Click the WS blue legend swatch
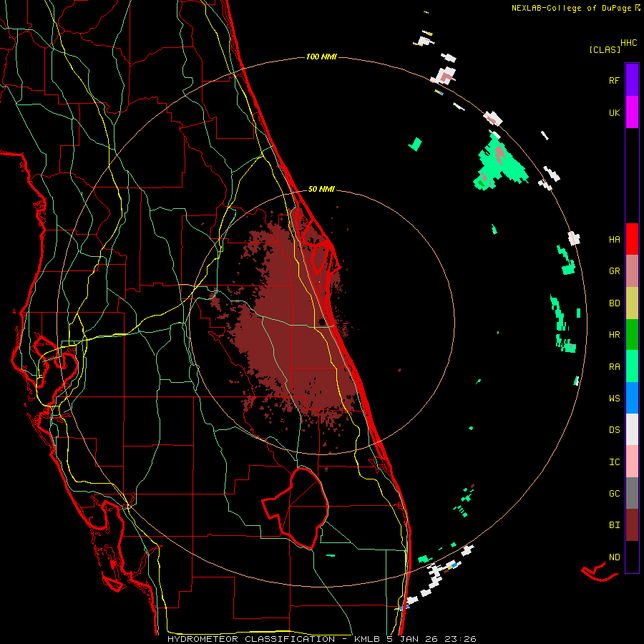 click(x=632, y=398)
